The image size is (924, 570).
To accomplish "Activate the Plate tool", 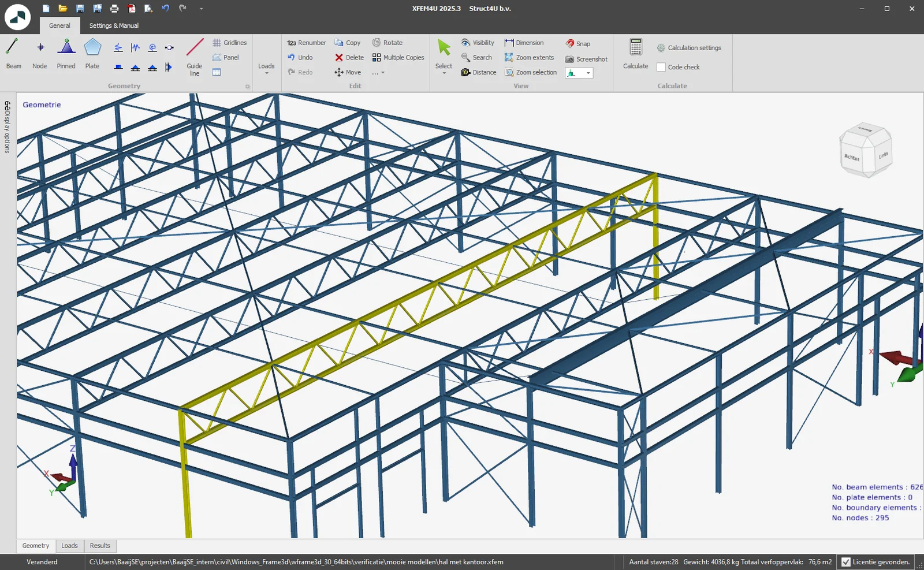I will point(92,54).
